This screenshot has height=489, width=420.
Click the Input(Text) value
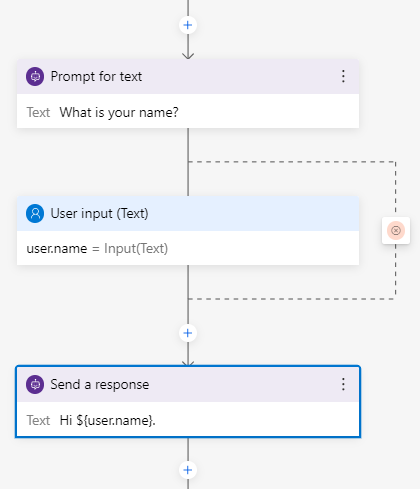coord(136,249)
